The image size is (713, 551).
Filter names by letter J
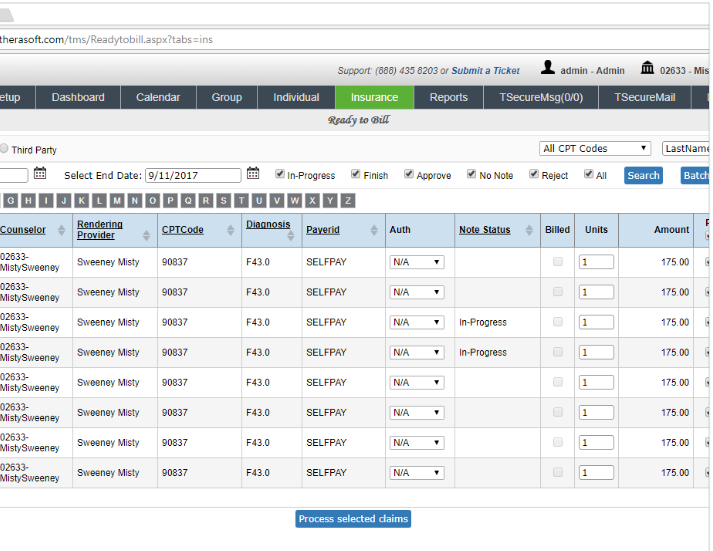(x=64, y=200)
